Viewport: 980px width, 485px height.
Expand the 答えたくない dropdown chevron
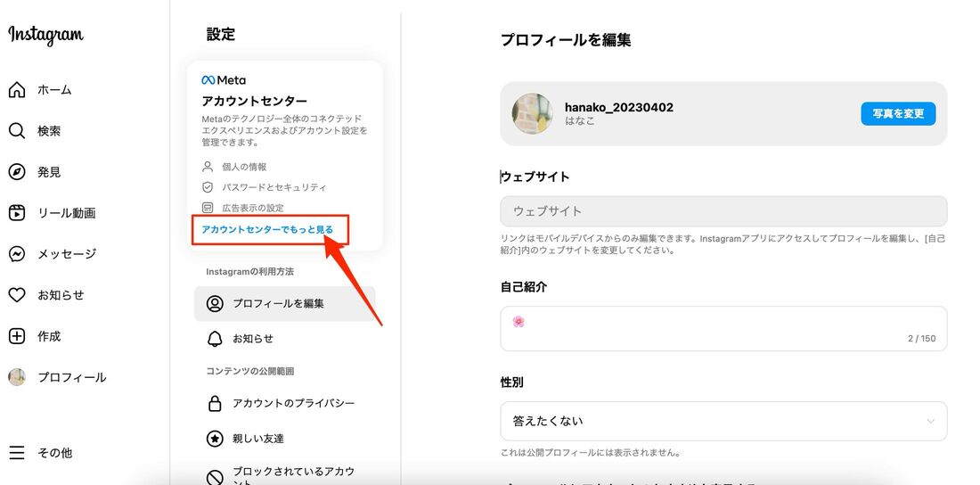tap(931, 421)
